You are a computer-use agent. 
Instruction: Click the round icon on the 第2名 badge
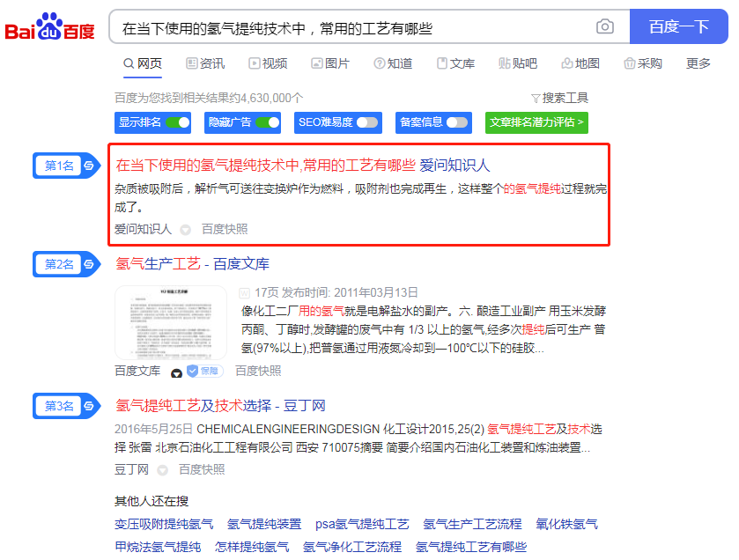tap(89, 264)
